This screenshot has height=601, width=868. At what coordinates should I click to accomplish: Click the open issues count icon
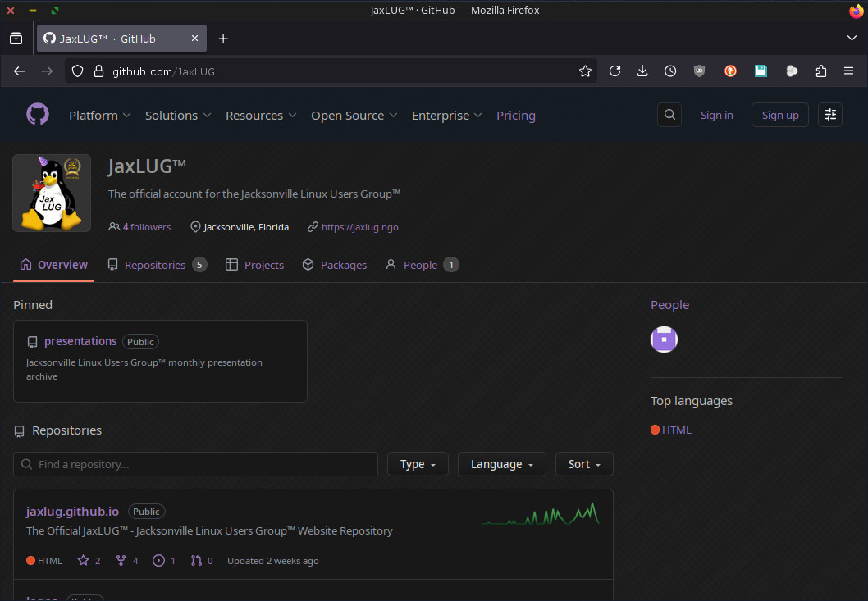point(164,561)
